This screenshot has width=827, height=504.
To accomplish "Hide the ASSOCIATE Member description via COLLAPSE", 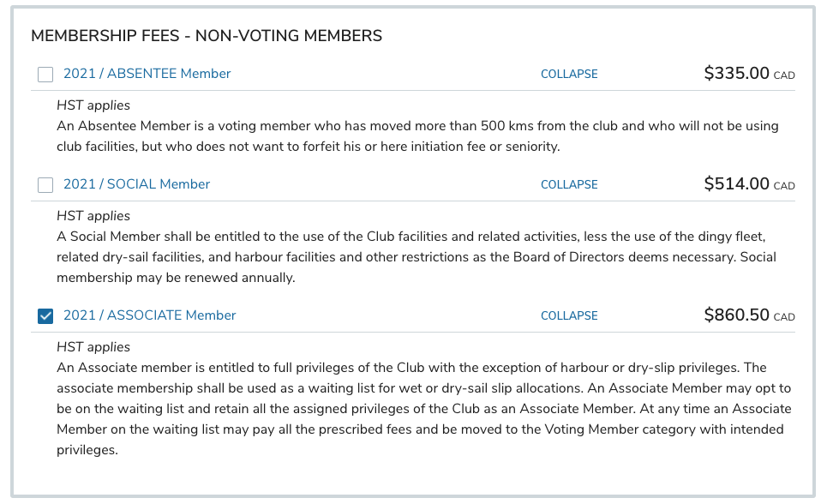I will (x=569, y=316).
